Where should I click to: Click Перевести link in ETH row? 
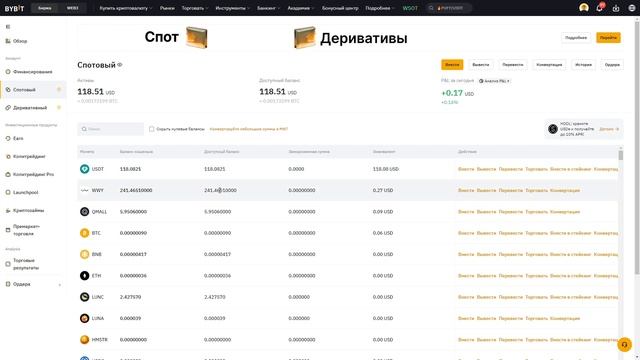click(x=511, y=276)
